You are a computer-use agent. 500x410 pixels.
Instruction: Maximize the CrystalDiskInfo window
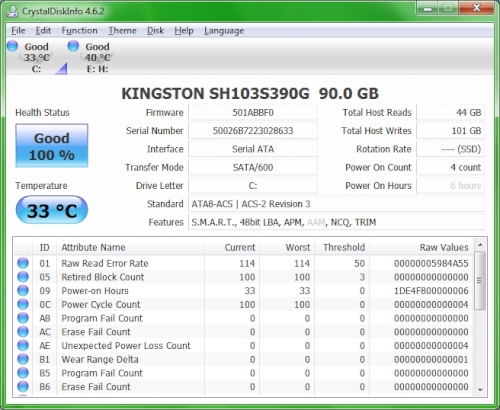click(448, 8)
